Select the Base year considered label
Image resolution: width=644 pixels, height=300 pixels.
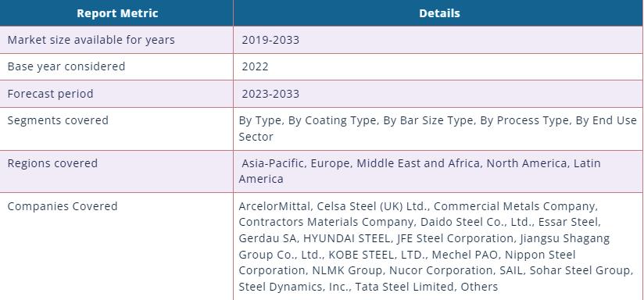tap(66, 66)
